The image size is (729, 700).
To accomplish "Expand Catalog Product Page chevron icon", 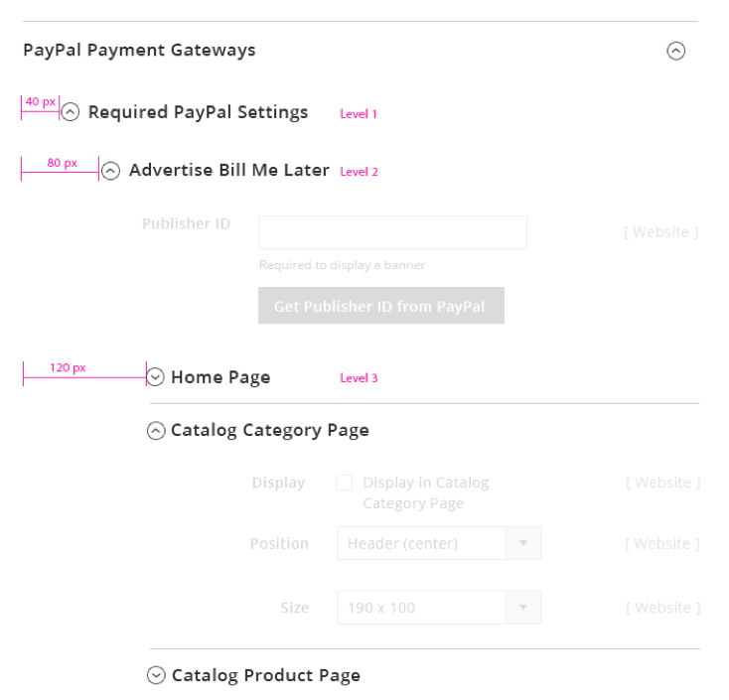I will pyautogui.click(x=156, y=676).
